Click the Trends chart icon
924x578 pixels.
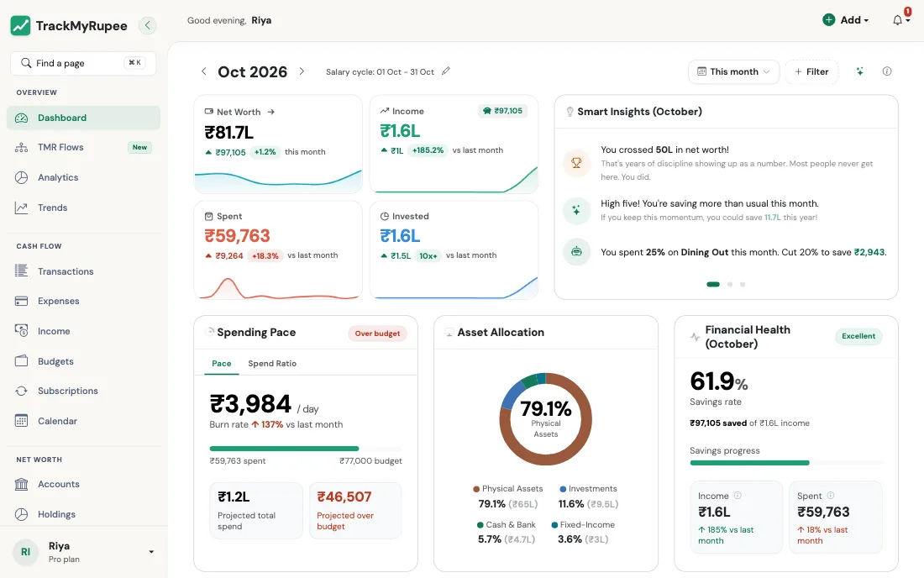tap(21, 208)
